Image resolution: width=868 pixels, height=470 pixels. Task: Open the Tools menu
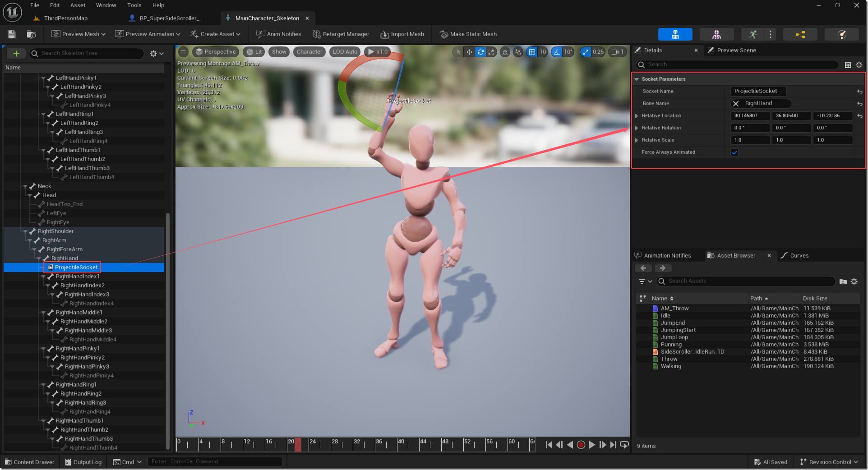click(x=134, y=5)
